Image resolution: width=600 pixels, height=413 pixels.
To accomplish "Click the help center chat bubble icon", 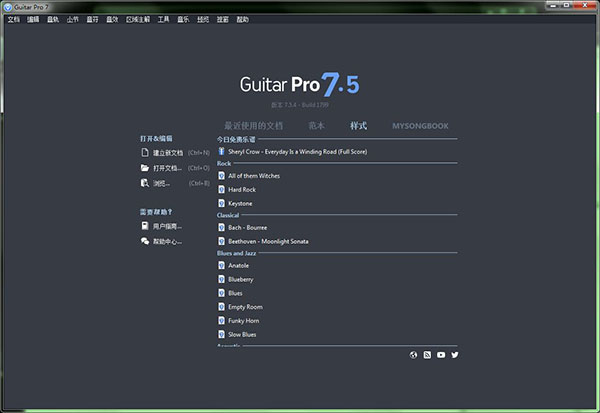I will click(x=146, y=241).
